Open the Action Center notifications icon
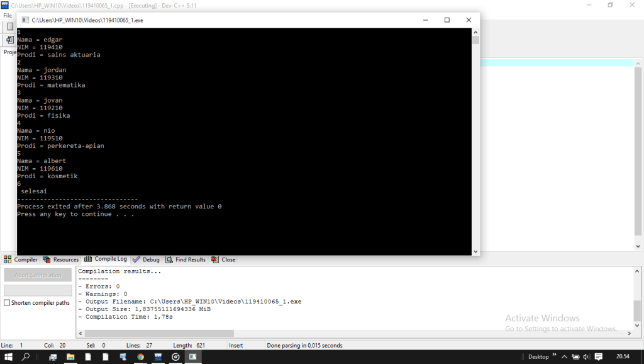The image size is (644, 364). coord(599,356)
